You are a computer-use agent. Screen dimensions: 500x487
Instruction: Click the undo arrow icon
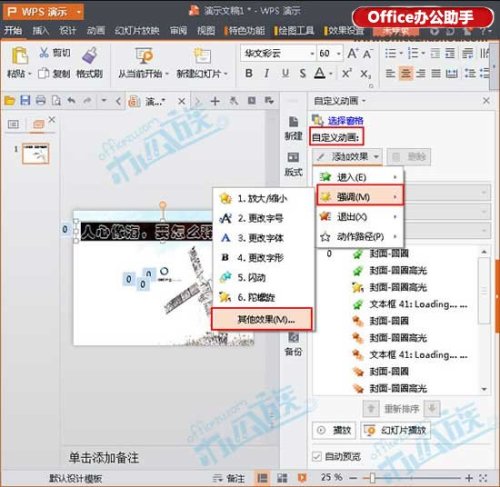[71, 100]
